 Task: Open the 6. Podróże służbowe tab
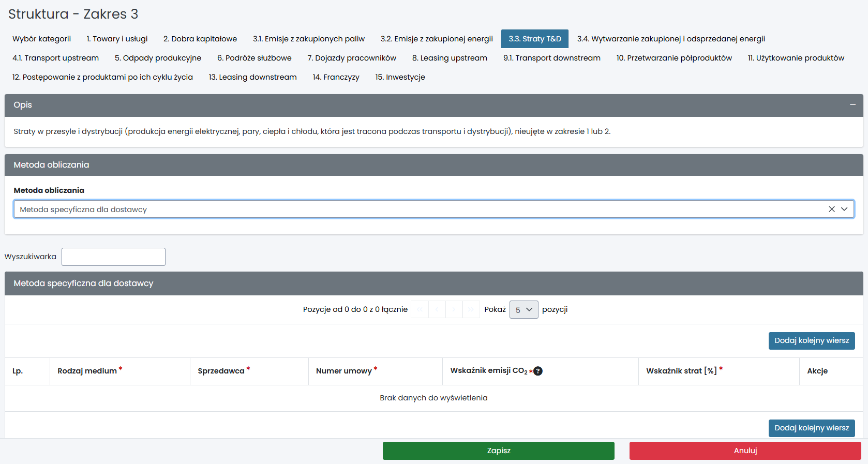254,58
